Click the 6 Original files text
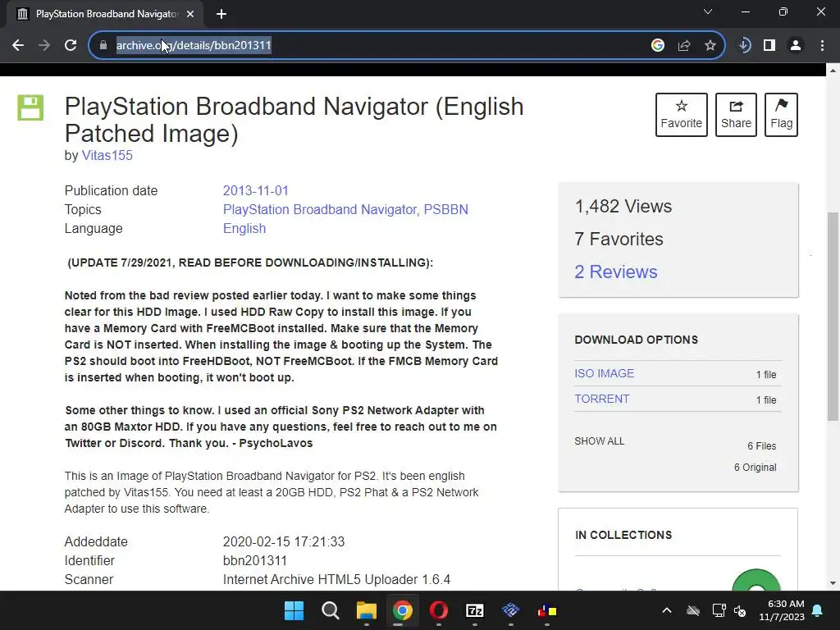The height and width of the screenshot is (630, 840). [x=756, y=467]
